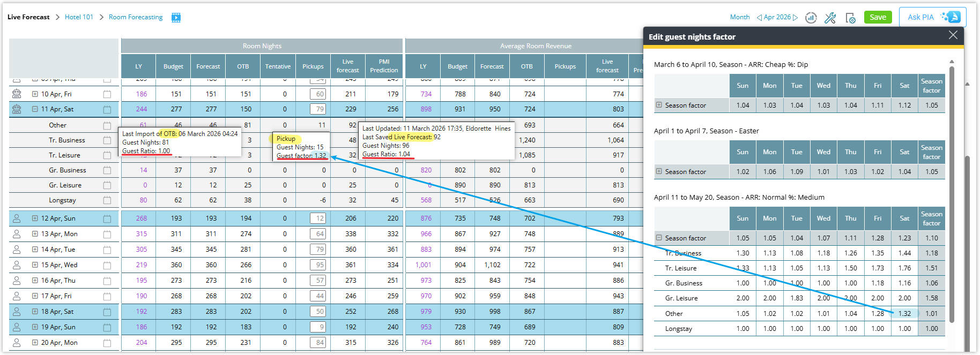Click the circular chart statistics icon
Viewport: 980px width, 355px height.
811,18
